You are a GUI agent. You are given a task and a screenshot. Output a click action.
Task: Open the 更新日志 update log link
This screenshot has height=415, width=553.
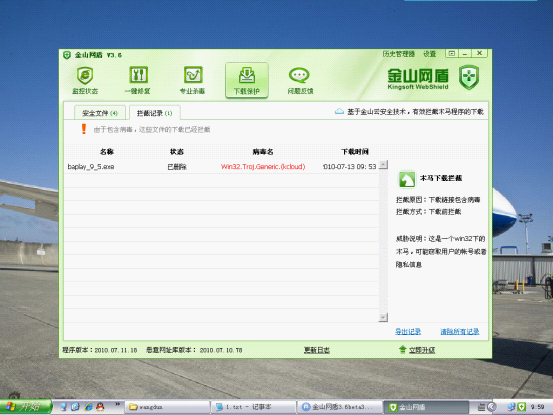click(317, 350)
